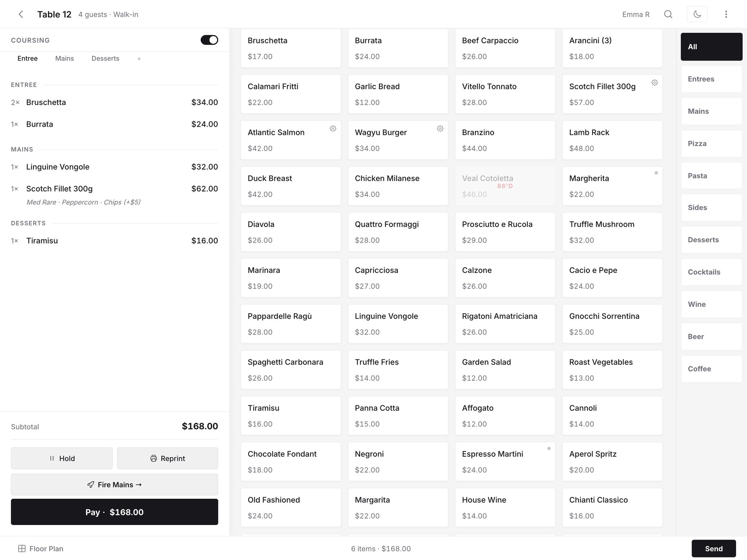The width and height of the screenshot is (747, 560).
Task: Add Espresso Martini to the order
Action: (505, 461)
